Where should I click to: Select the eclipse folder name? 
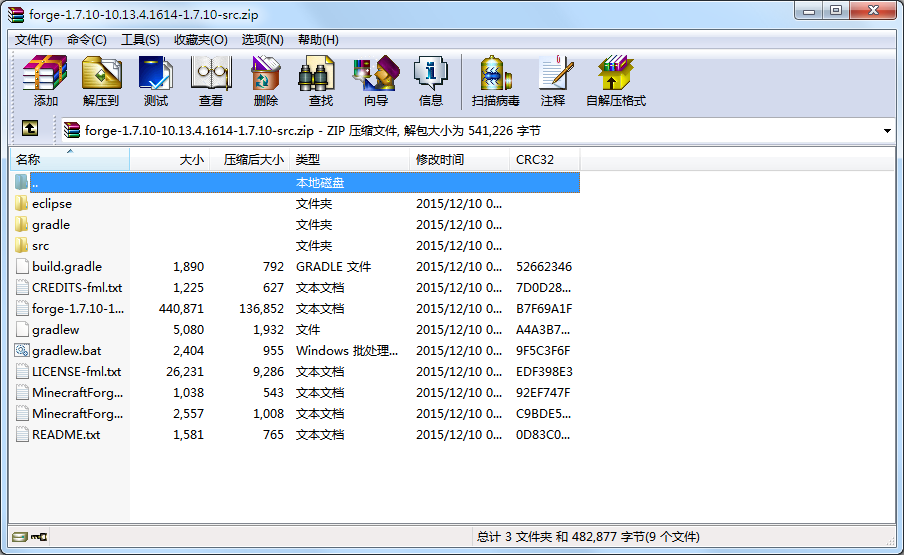pos(52,203)
